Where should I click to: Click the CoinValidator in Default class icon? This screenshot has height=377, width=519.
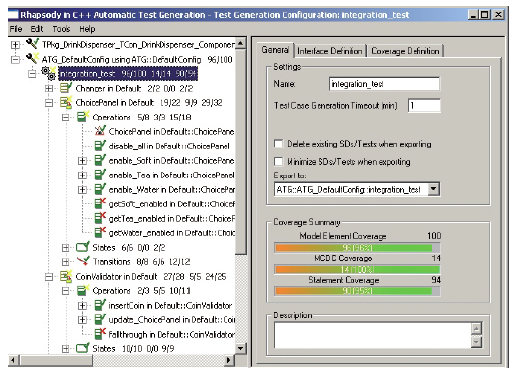(x=66, y=276)
